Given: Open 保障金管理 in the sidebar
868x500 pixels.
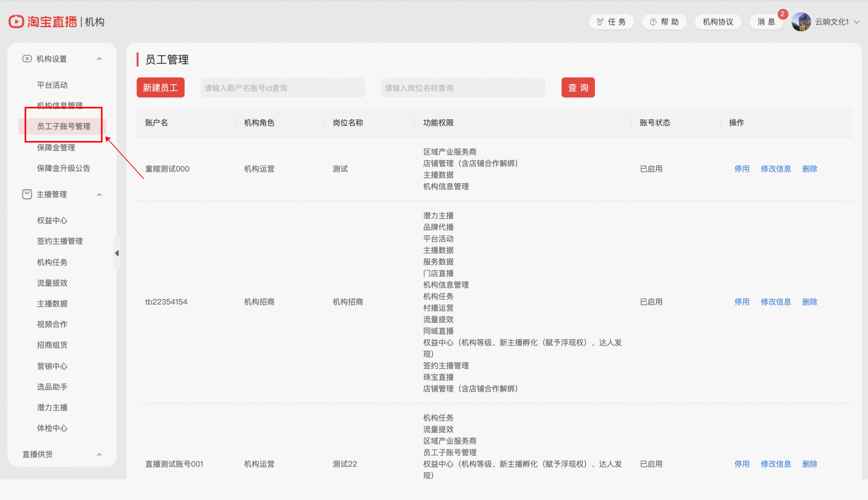Looking at the screenshot, I should [56, 147].
